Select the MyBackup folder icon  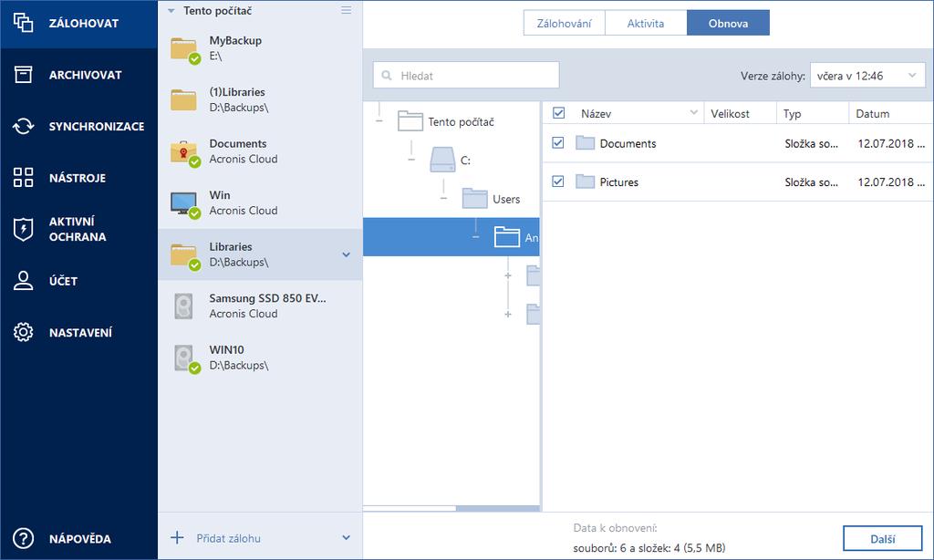[184, 50]
